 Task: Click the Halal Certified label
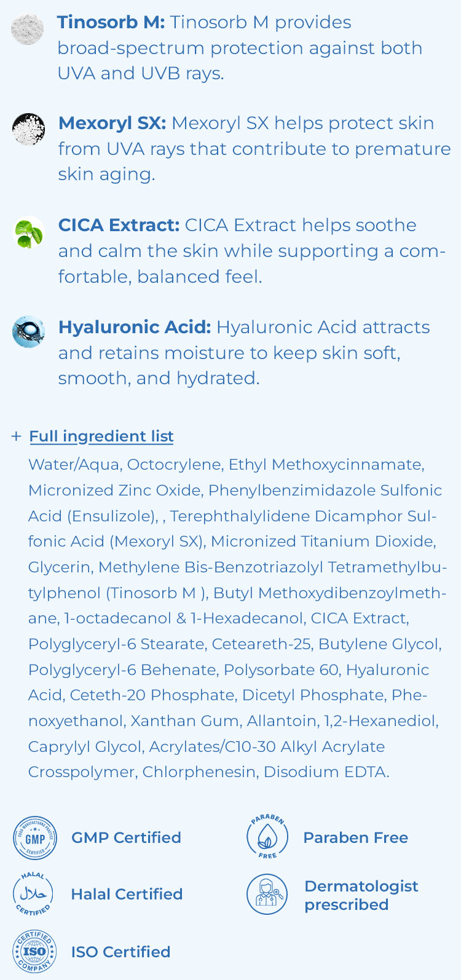(127, 895)
